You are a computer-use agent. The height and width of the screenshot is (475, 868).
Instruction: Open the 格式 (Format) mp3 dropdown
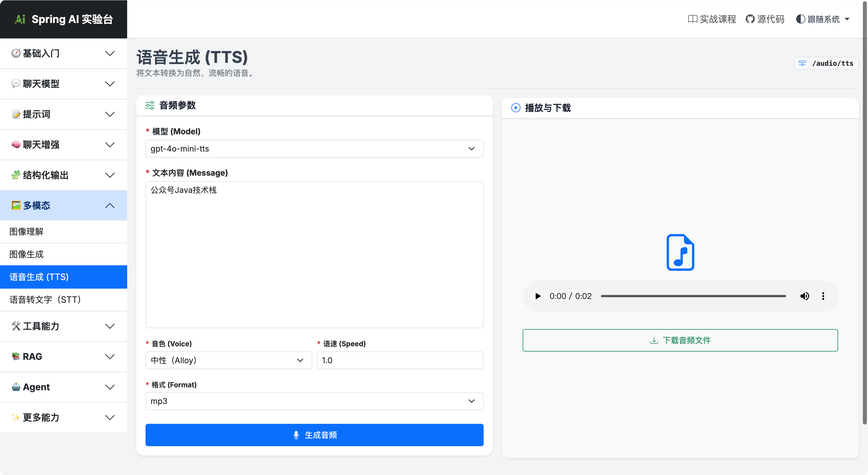[314, 401]
